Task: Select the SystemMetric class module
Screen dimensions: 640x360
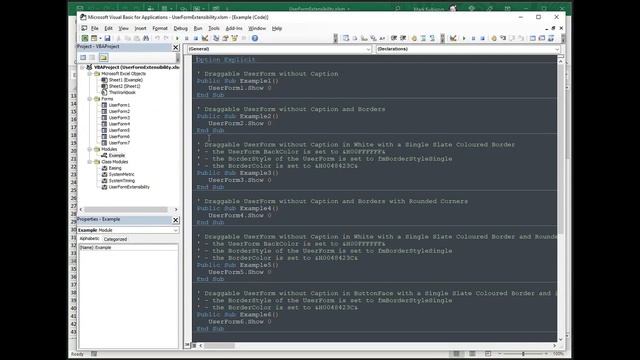Action: [121, 174]
